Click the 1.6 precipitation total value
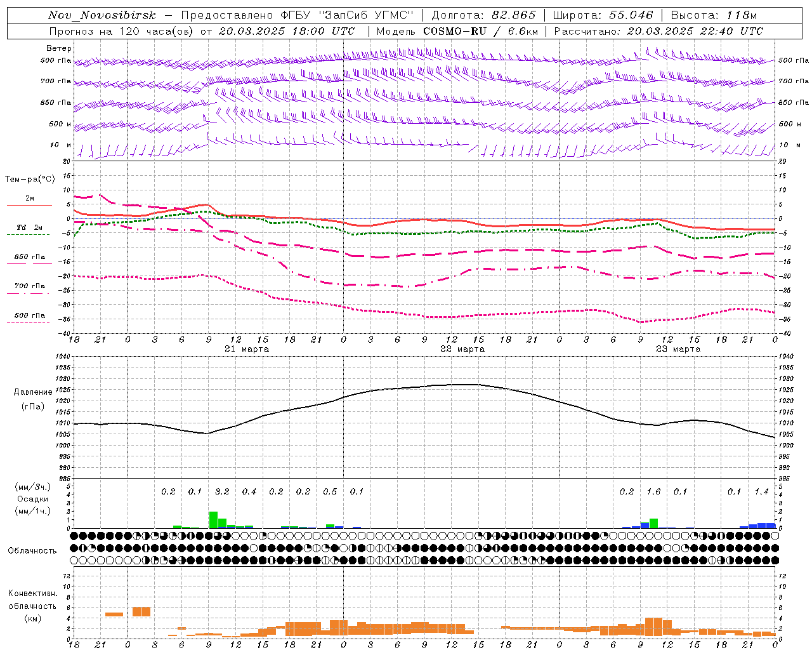812x650 pixels. pyautogui.click(x=653, y=491)
